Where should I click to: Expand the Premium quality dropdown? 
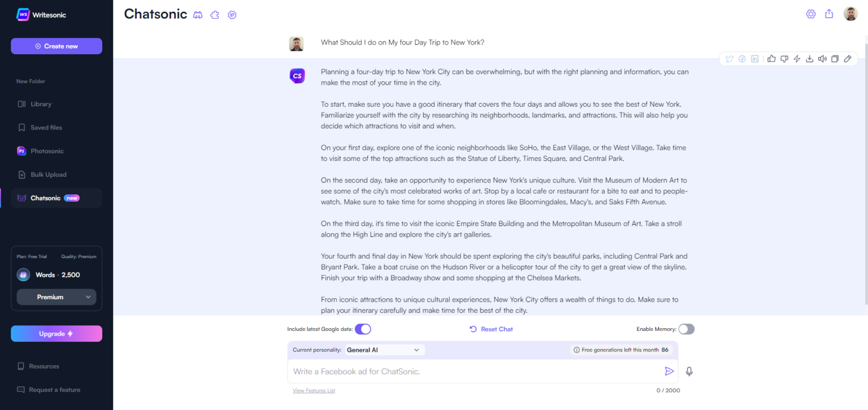(x=57, y=296)
